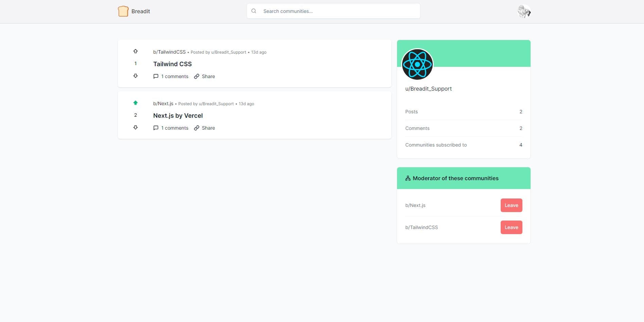Upvote the Tailwind CSS post
Screen dimensions: 644x322
[x=136, y=51]
